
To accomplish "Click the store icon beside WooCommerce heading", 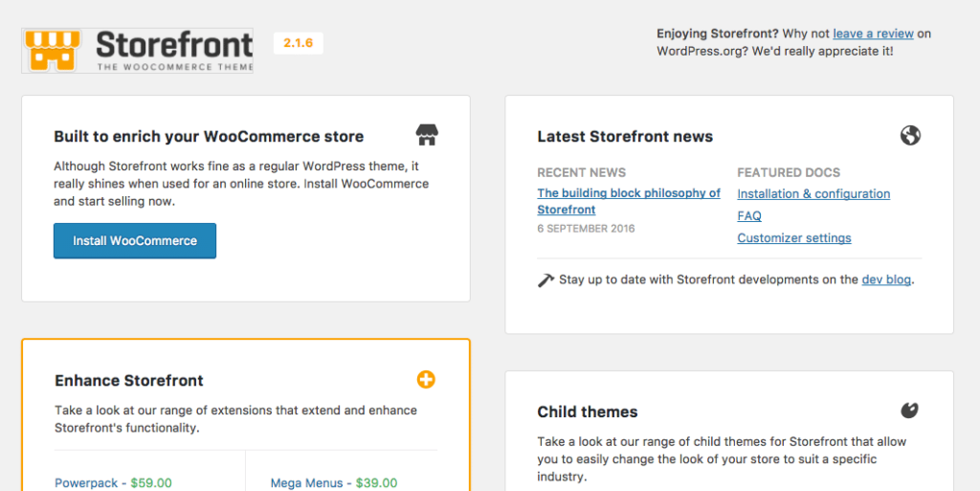I will 427,135.
